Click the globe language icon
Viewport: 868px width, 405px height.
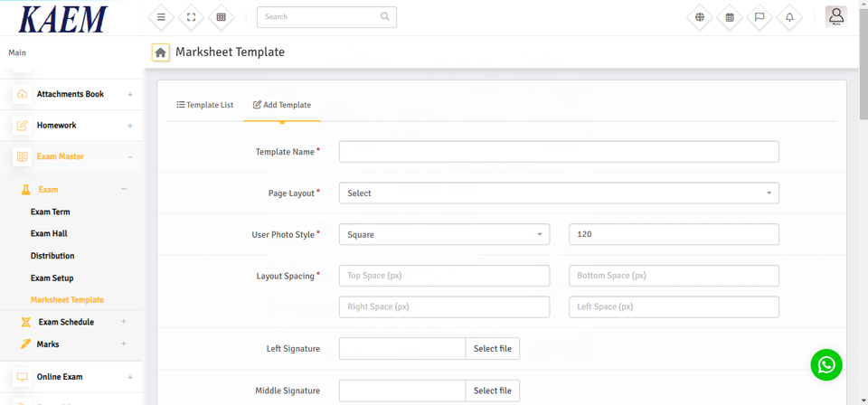[x=699, y=17]
